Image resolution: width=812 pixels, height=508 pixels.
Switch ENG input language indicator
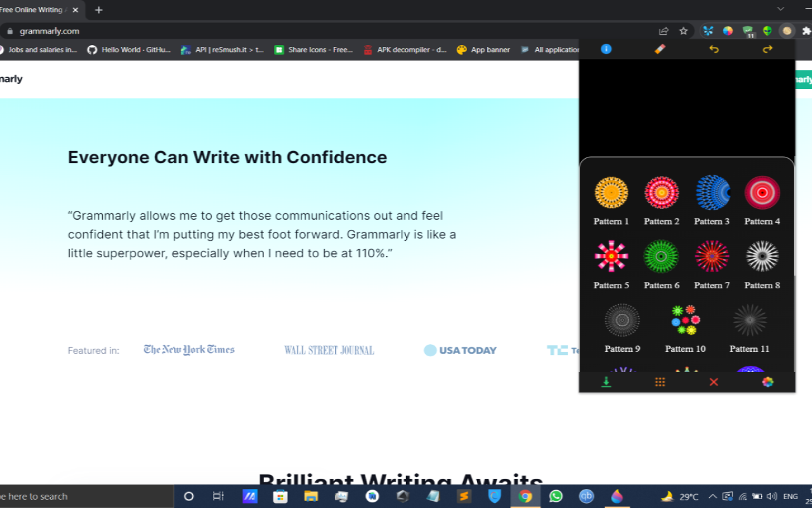790,497
